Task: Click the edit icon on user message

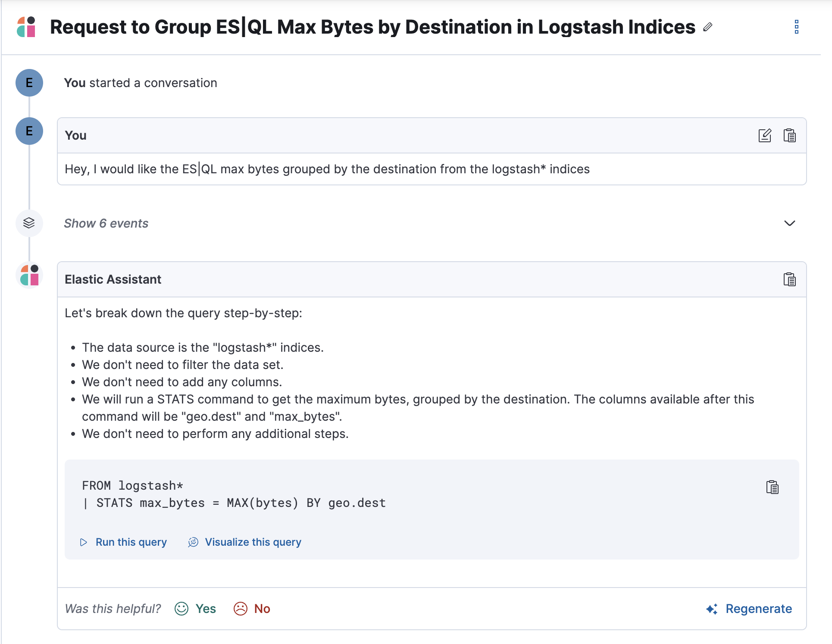Action: (x=764, y=135)
